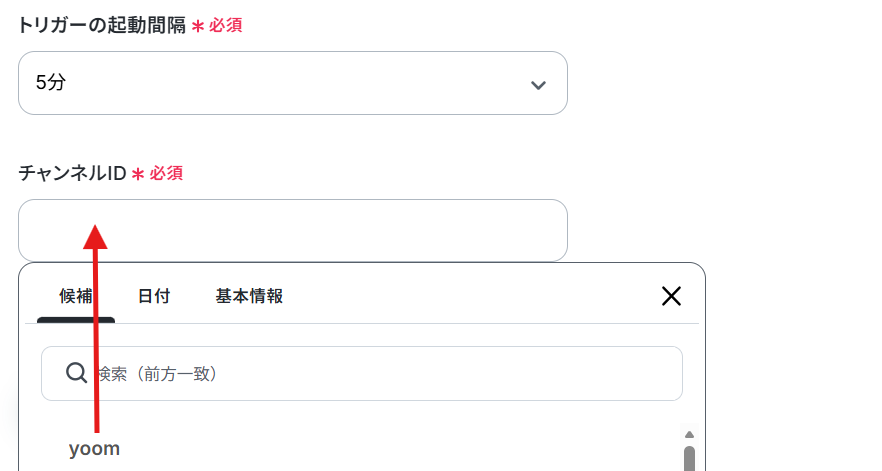Click the underline beneath 候補 tab
Image resolution: width=882 pixels, height=471 pixels.
[76, 320]
